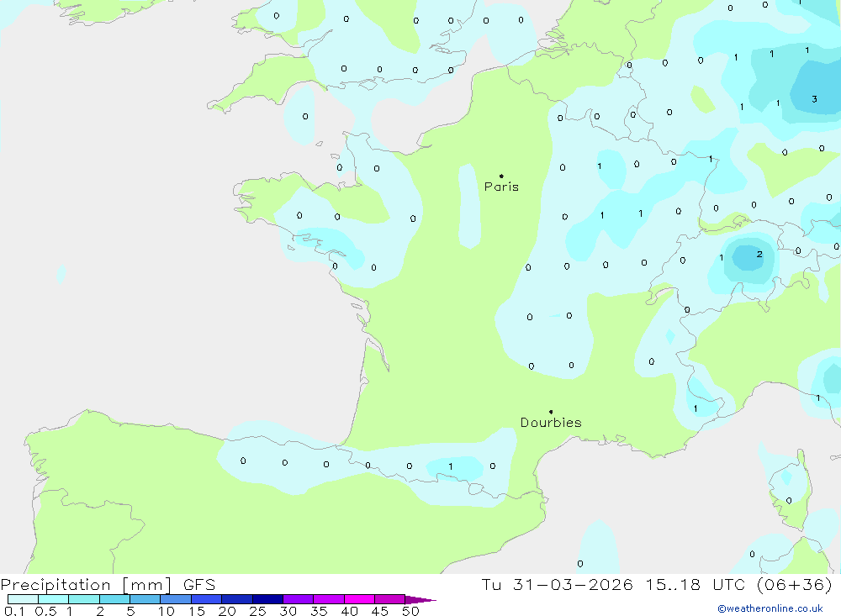Click the date text '31-03-2026'

(x=573, y=585)
